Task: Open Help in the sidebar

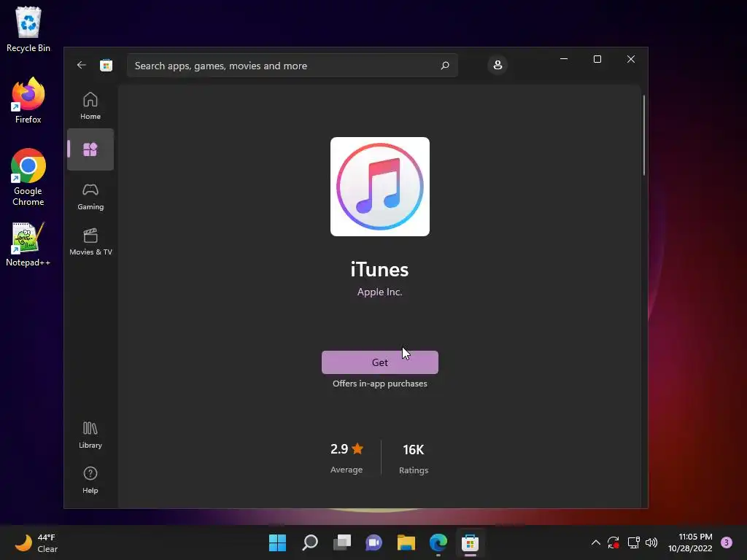Action: 90,481
